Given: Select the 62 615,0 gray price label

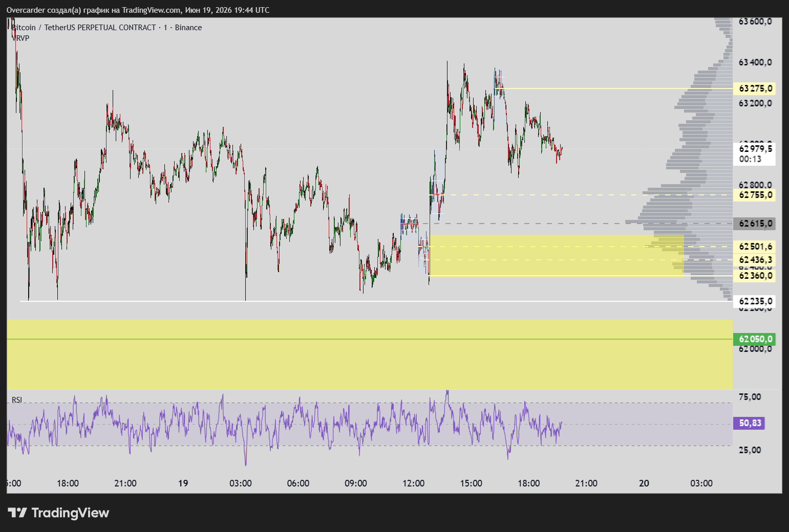Looking at the screenshot, I should (x=754, y=224).
